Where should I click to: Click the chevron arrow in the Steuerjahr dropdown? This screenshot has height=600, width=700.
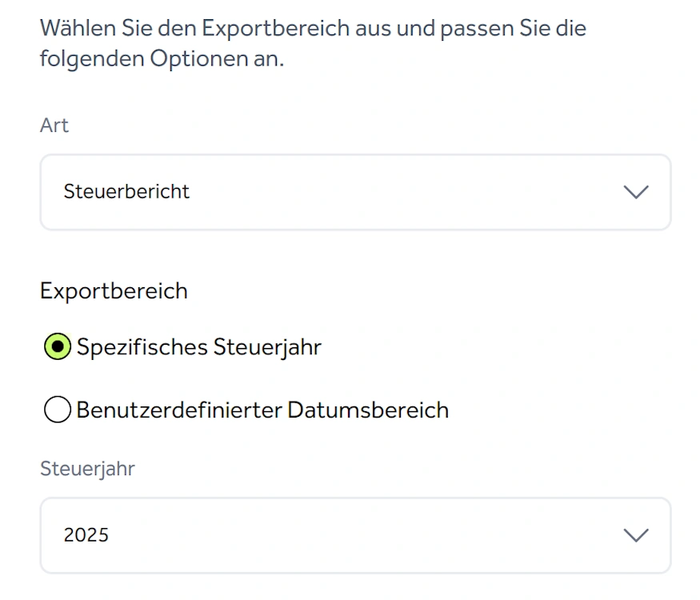point(636,535)
